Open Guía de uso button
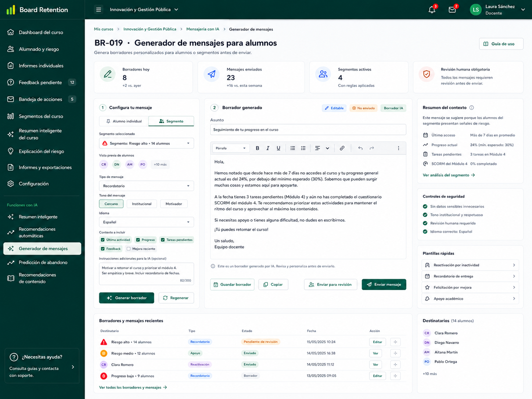 coord(501,44)
